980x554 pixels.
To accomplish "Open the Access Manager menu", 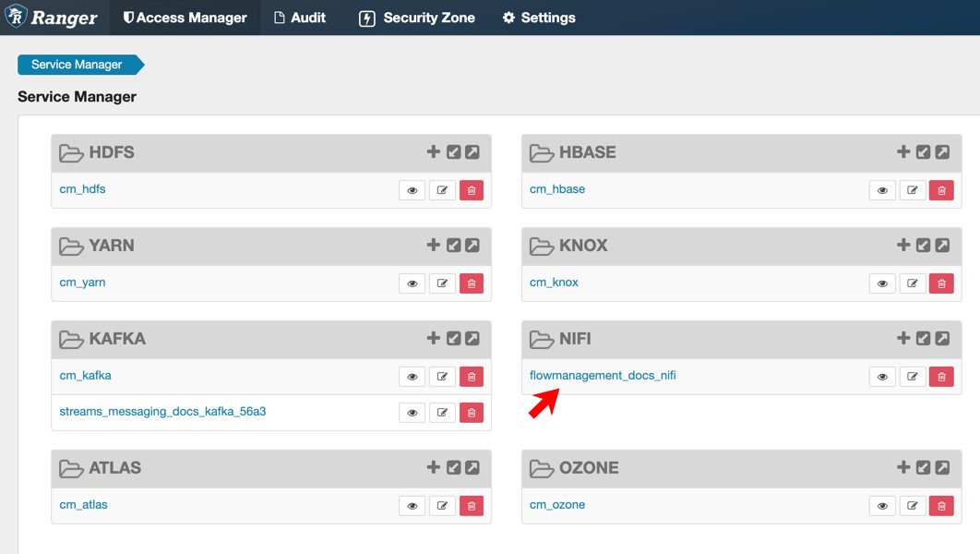I will (185, 18).
